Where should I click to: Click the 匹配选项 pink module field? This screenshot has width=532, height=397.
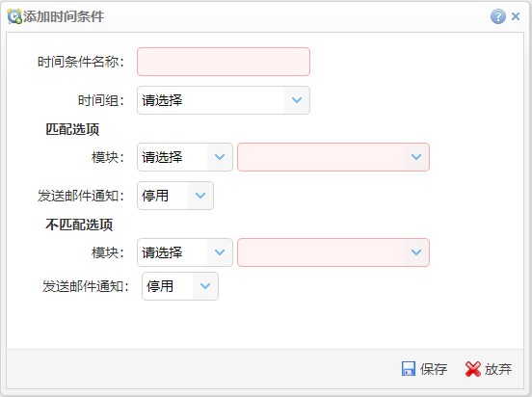click(x=333, y=157)
